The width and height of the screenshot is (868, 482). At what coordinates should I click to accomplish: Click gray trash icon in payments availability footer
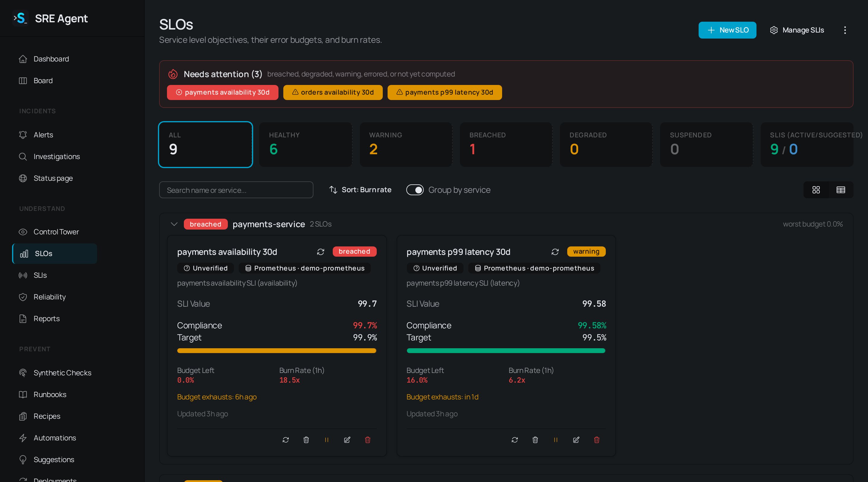click(306, 440)
